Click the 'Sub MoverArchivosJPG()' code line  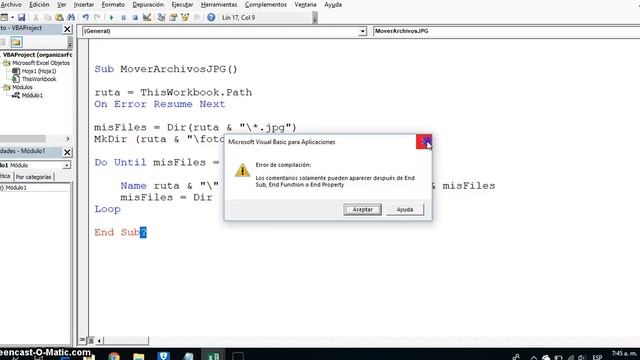pos(166,69)
